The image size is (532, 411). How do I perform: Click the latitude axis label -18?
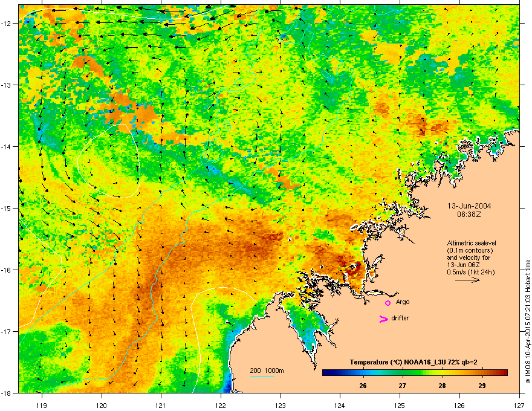7,393
